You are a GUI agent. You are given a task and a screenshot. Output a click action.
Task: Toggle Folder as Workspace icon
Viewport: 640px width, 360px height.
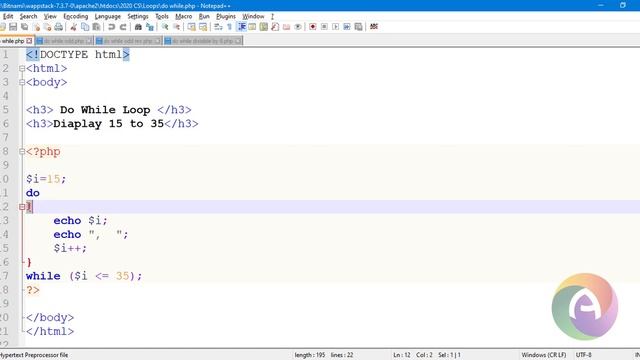[287, 27]
